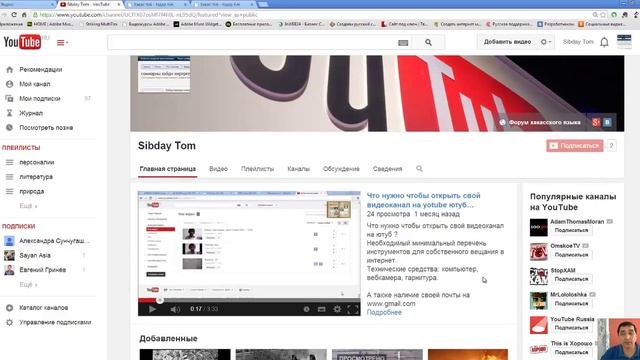Open player settings gear
Viewport: 640px width, 360px height.
click(337, 309)
